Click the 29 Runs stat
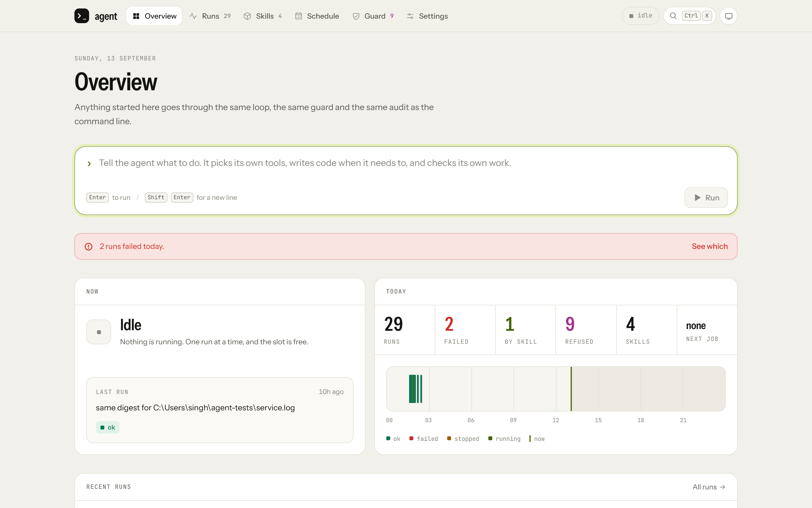Viewport: 812px width, 508px height. (x=405, y=330)
